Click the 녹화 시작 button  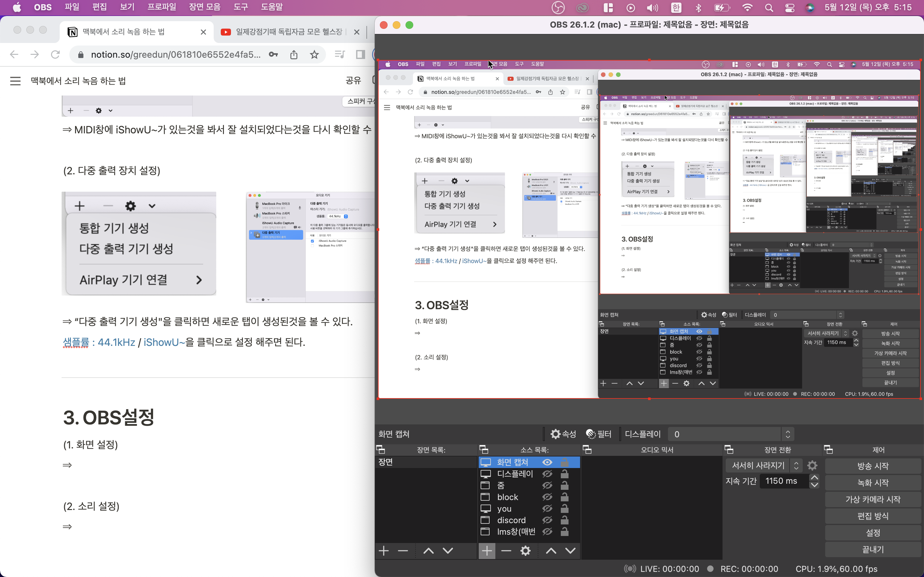coord(872,483)
